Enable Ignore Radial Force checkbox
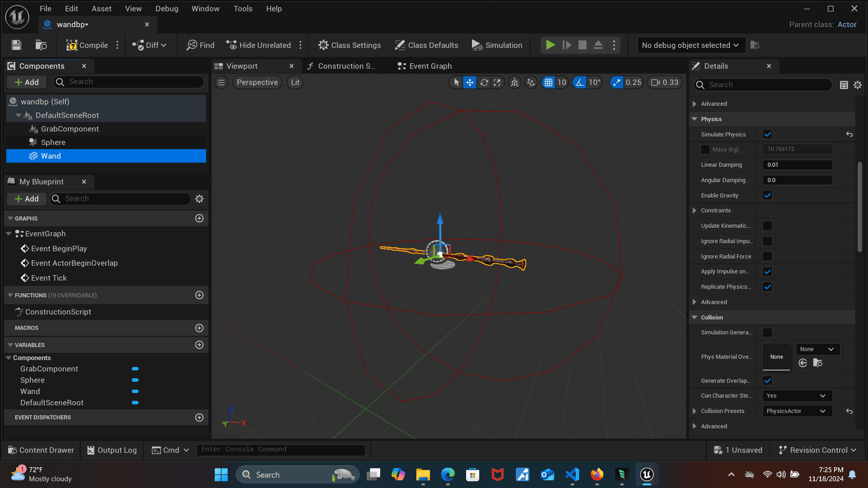868x488 pixels. tap(768, 256)
